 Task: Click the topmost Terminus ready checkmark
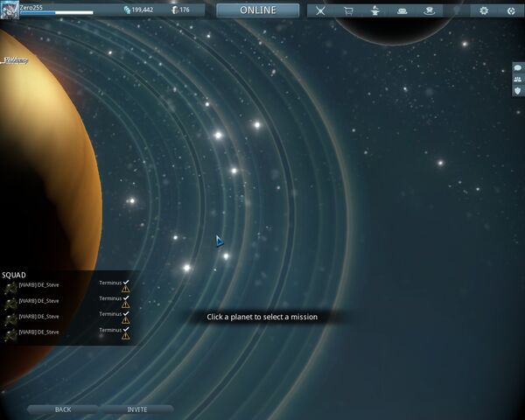[126, 282]
